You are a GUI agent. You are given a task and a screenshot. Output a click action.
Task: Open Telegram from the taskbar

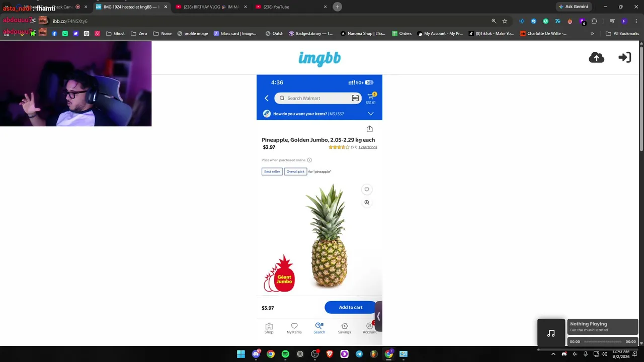point(359,354)
